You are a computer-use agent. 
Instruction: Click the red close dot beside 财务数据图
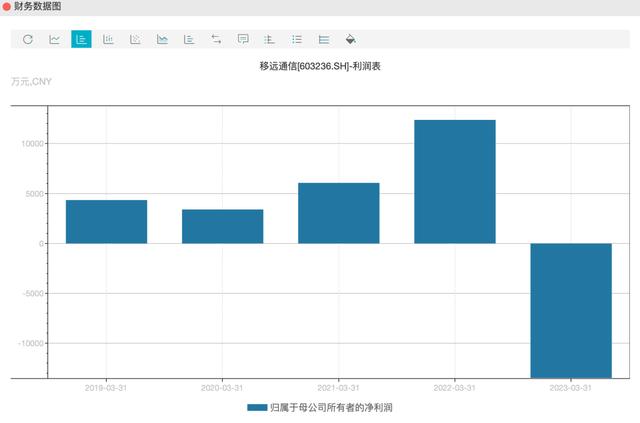[x=7, y=7]
